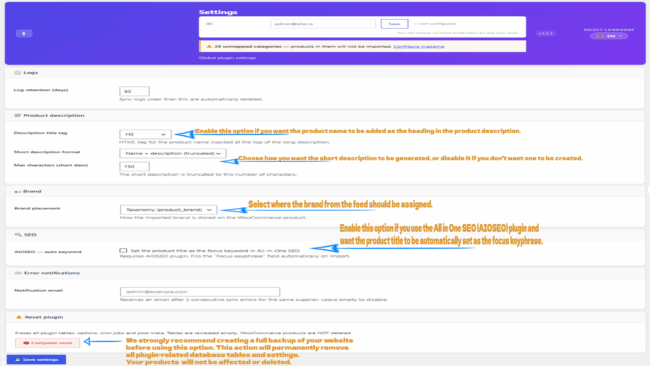Click the 'not configured' status text
The image size is (650, 366).
(x=435, y=24)
